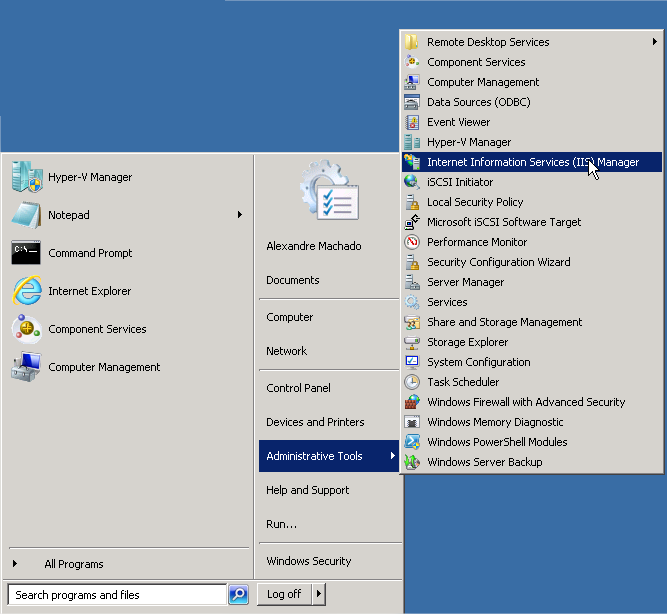The width and height of the screenshot is (667, 614).
Task: Open the Documents folder
Action: coord(293,280)
